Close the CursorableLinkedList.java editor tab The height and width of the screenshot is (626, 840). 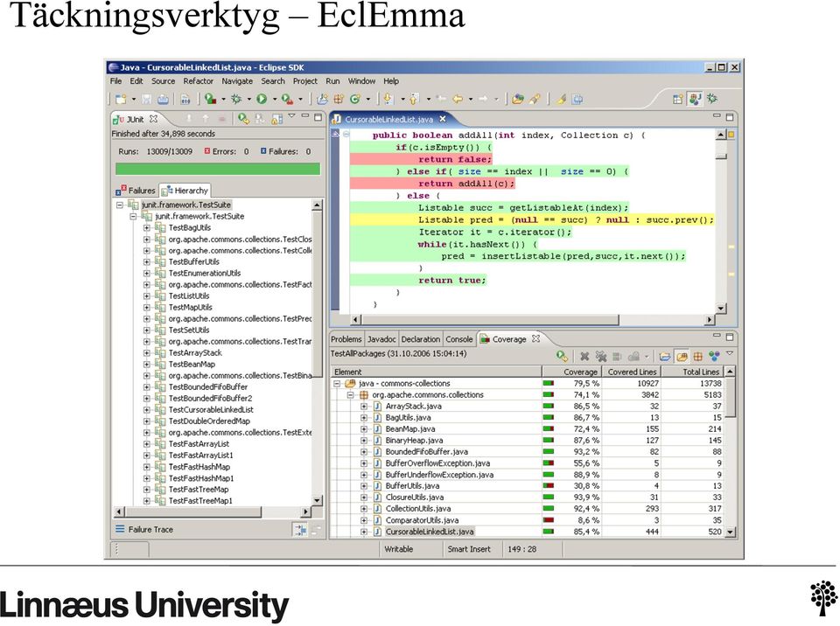click(443, 119)
